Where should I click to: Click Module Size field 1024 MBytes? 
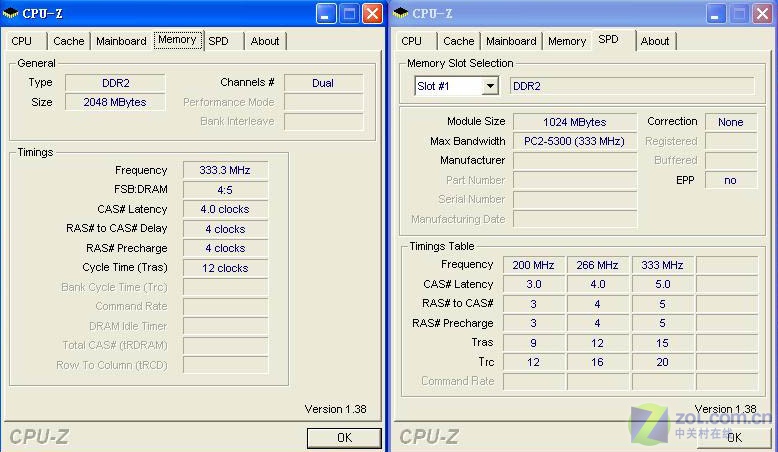(x=575, y=122)
